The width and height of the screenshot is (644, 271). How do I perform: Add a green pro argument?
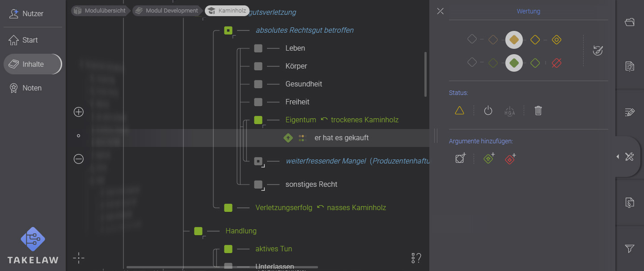(488, 158)
